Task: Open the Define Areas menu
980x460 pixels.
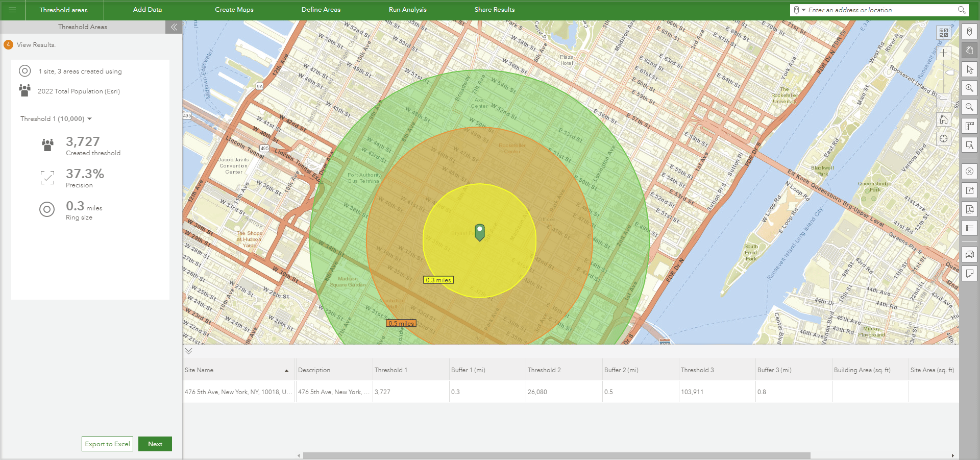Action: 321,10
